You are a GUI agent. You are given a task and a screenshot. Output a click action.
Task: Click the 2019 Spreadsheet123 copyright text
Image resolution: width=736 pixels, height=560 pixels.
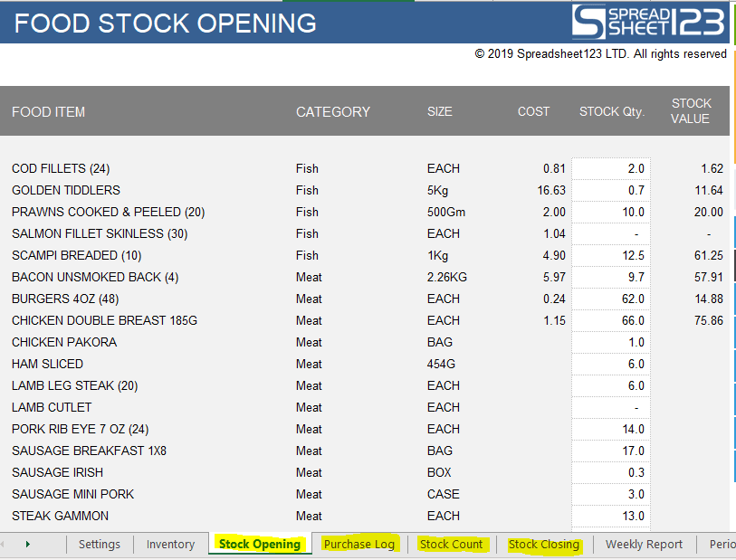[x=601, y=53]
